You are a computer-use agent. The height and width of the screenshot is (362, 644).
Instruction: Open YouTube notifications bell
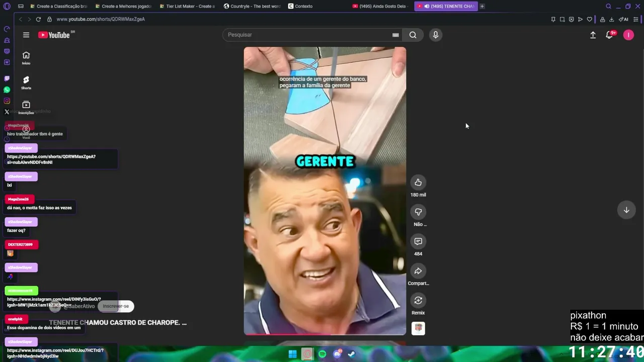pyautogui.click(x=609, y=35)
